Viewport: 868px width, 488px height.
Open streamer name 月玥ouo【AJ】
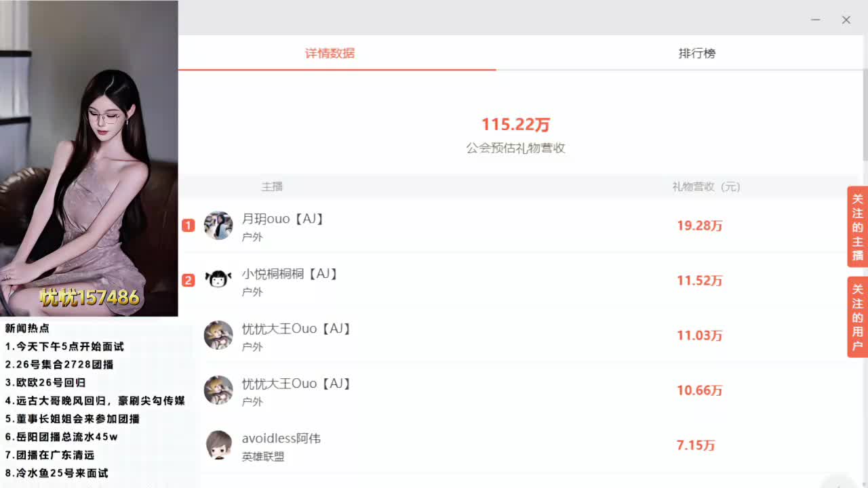tap(283, 219)
